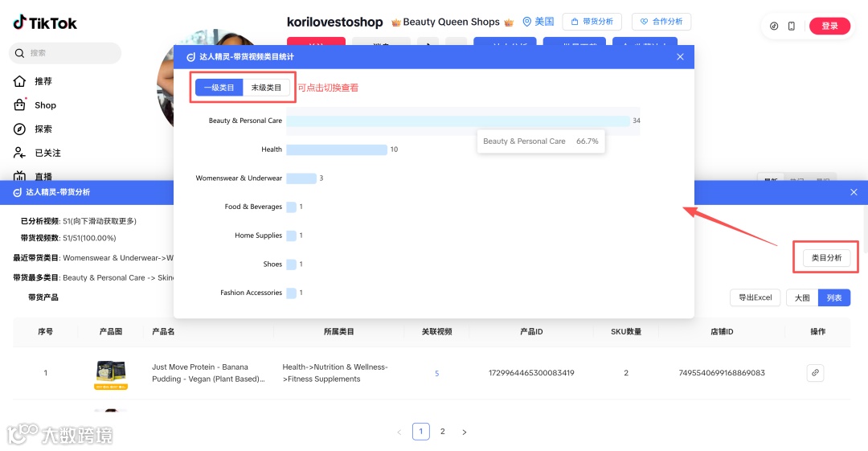Click the 合作分析 button
This screenshot has width=868, height=451.
661,22
